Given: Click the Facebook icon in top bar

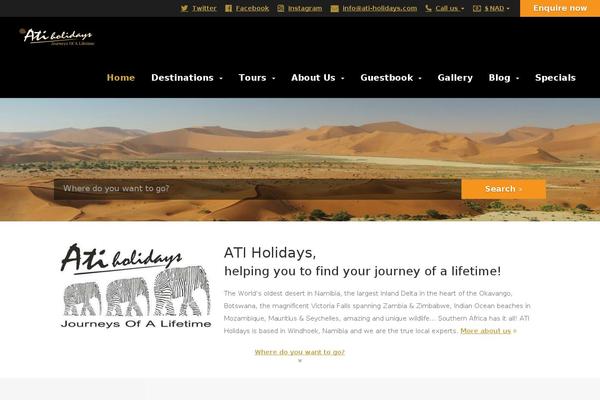Looking at the screenshot, I should coord(228,8).
